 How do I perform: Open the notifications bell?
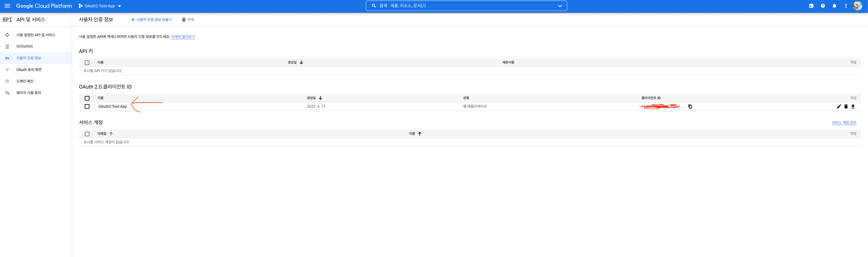tap(834, 6)
